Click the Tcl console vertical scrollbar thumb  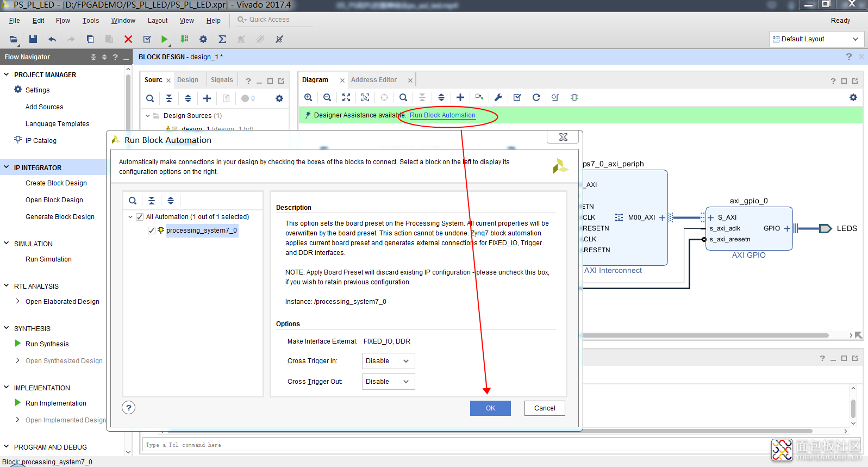[x=853, y=408]
